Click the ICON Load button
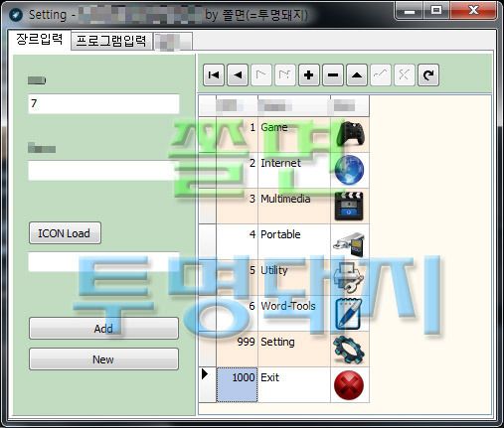The width and height of the screenshot is (504, 428). 65,233
